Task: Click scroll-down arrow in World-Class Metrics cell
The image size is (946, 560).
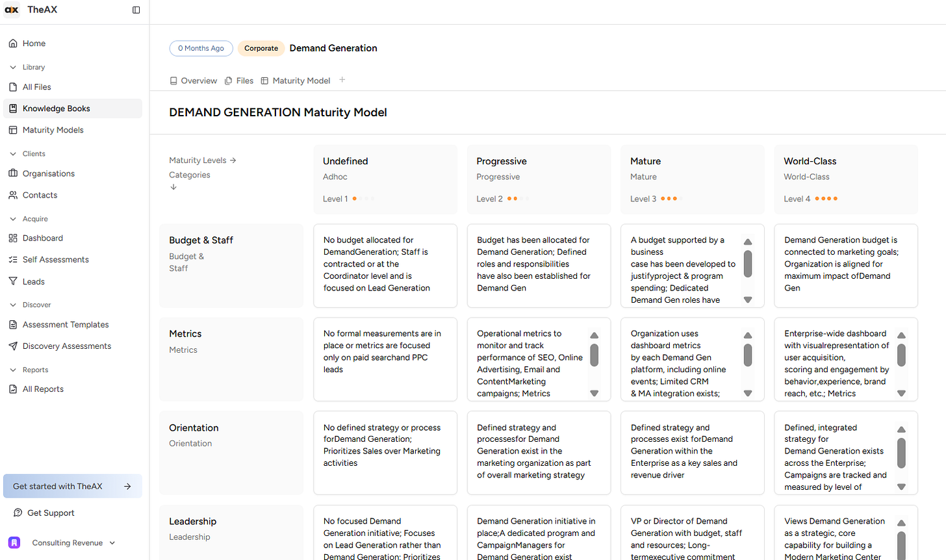Action: 901,393
